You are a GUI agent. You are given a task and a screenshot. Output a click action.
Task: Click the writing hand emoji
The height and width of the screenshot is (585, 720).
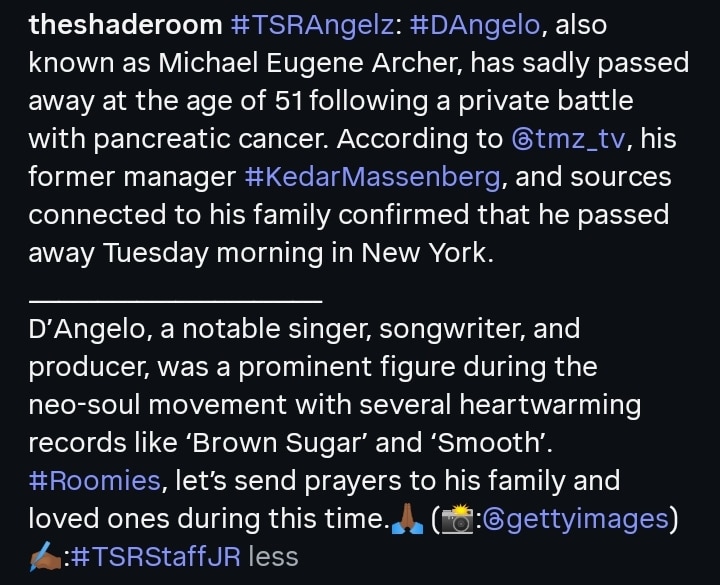click(x=46, y=557)
